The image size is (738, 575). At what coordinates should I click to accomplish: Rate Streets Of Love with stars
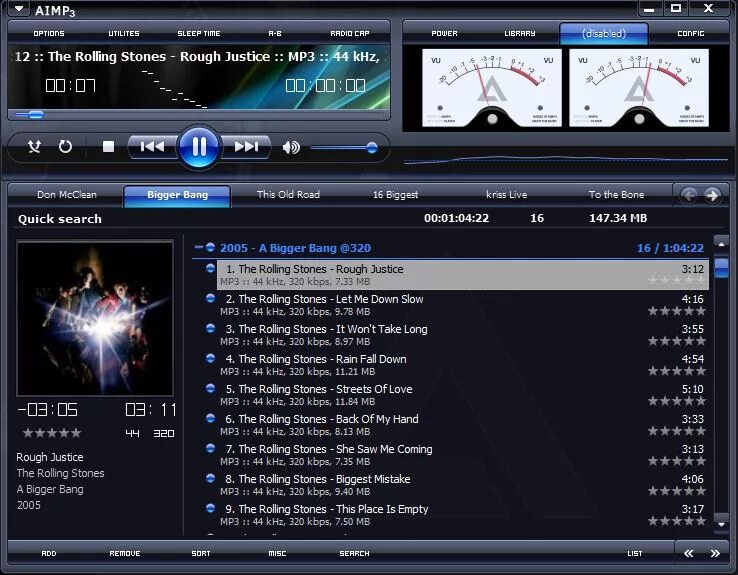[x=677, y=401]
